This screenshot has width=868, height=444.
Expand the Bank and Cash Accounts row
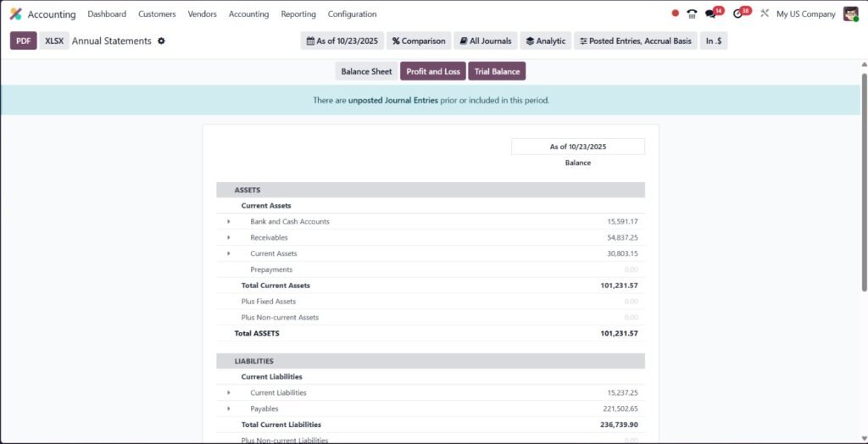click(x=228, y=222)
